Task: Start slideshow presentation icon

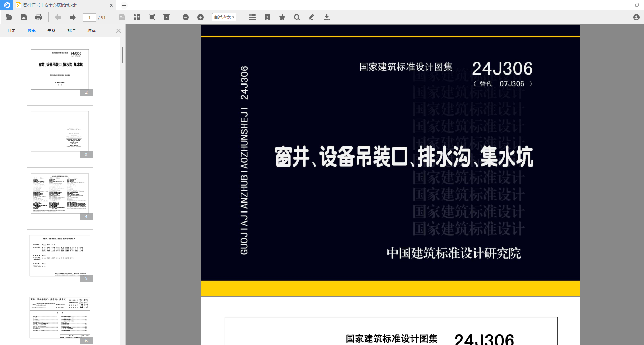Action: (x=166, y=17)
